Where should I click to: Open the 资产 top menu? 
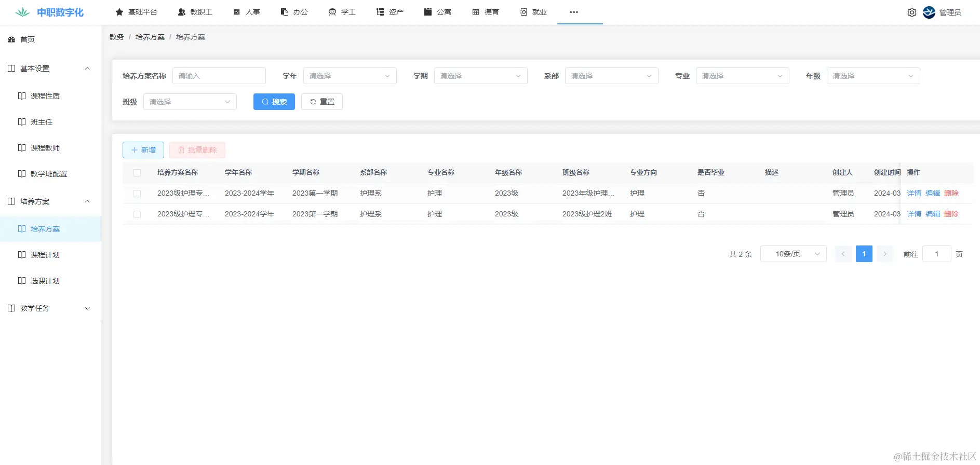coord(390,12)
